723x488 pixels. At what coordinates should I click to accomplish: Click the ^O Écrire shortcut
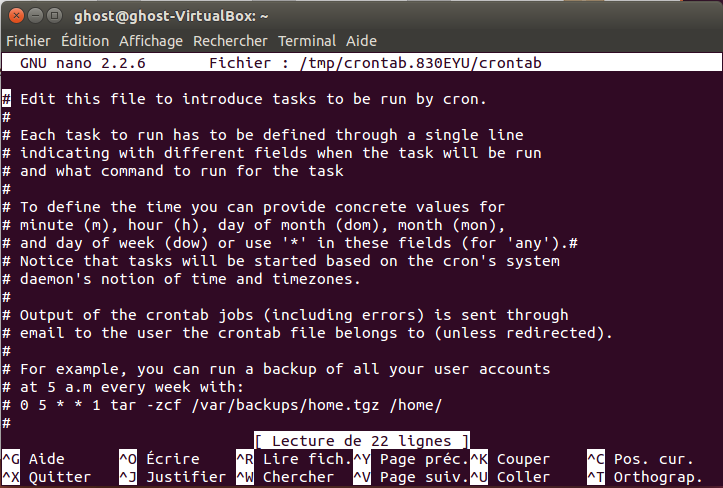(x=159, y=459)
